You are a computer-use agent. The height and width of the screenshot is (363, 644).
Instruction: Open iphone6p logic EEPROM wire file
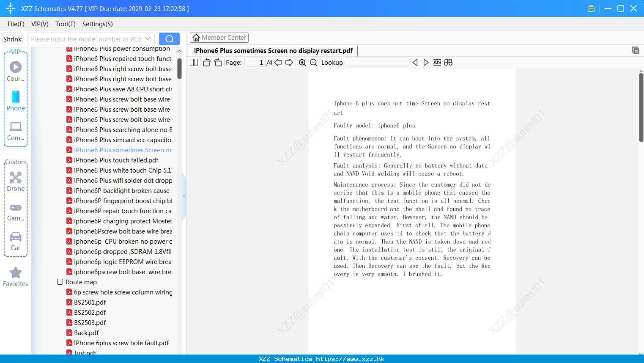[119, 261]
